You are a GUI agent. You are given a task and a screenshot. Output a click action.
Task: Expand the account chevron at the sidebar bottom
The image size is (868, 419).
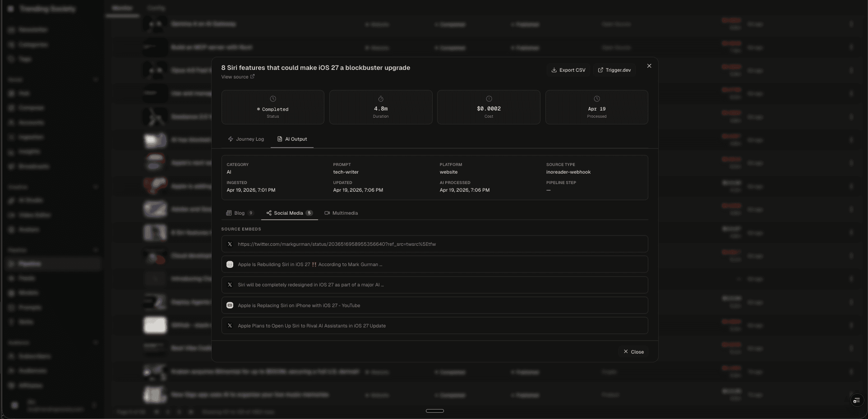point(95,405)
